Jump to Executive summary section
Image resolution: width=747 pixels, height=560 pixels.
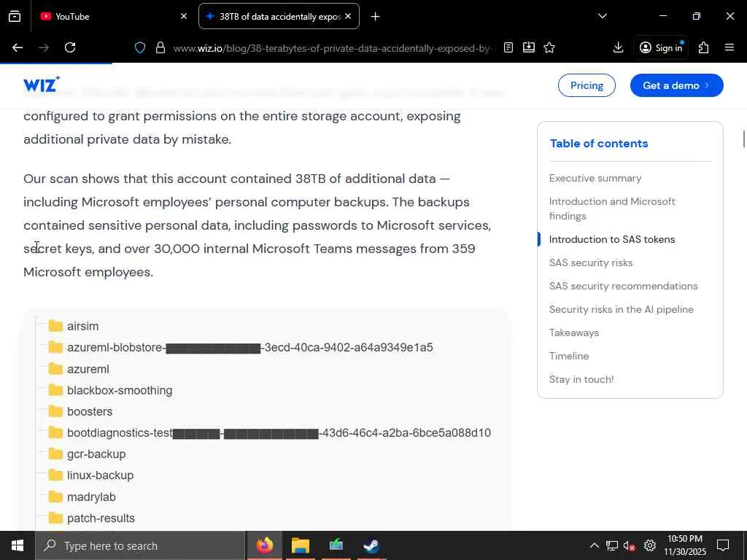pyautogui.click(x=595, y=178)
